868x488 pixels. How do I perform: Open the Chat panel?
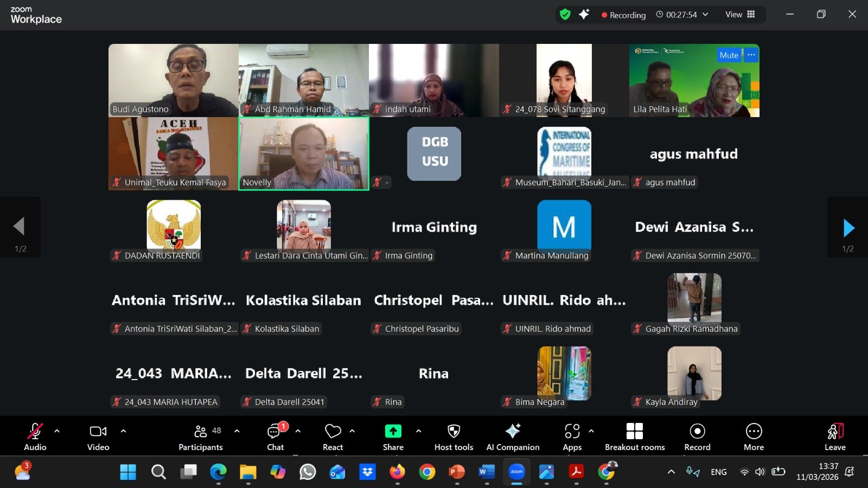click(275, 436)
